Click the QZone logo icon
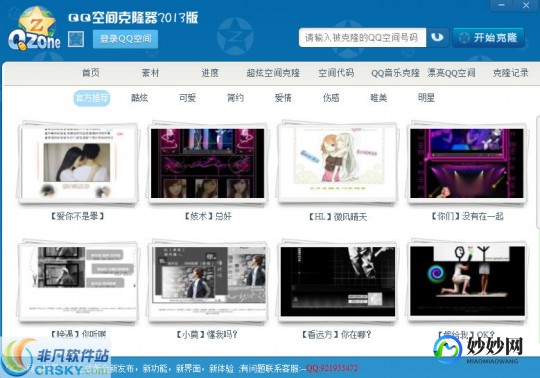Image resolution: width=540 pixels, height=378 pixels. (x=34, y=29)
